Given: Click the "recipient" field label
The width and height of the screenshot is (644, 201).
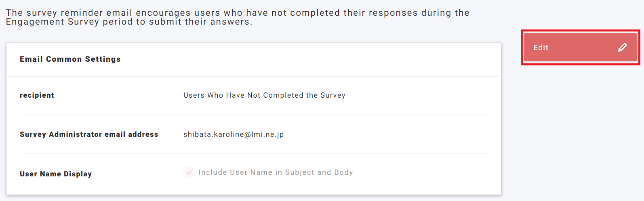Looking at the screenshot, I should click(x=37, y=95).
